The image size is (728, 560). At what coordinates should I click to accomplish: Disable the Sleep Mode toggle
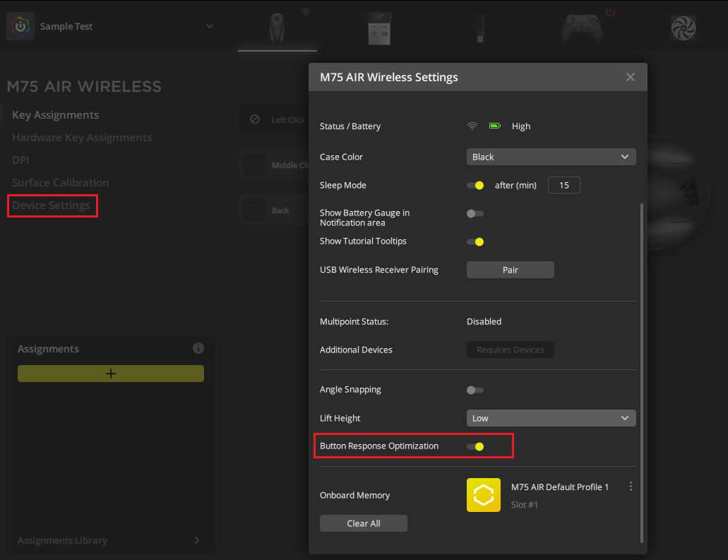[x=475, y=185]
